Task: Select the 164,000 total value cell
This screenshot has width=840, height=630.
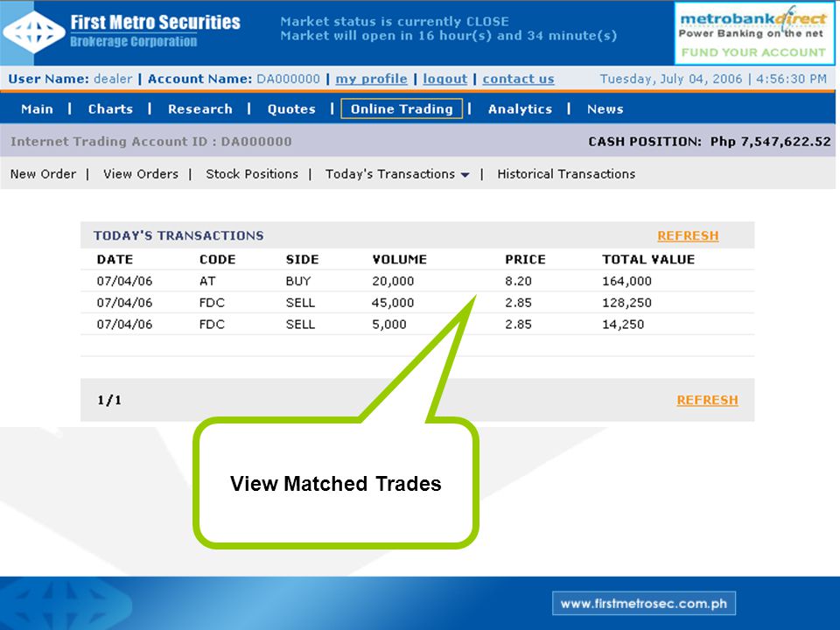Action: 626,281
